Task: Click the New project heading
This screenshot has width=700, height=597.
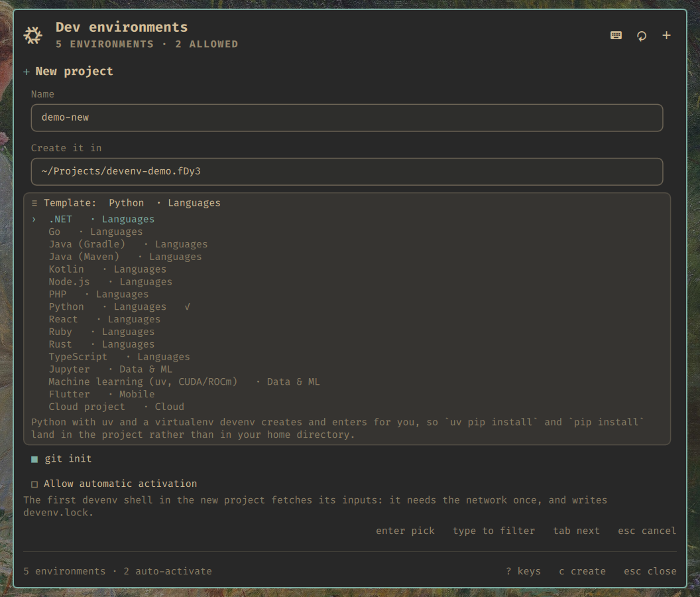Action: click(x=74, y=72)
